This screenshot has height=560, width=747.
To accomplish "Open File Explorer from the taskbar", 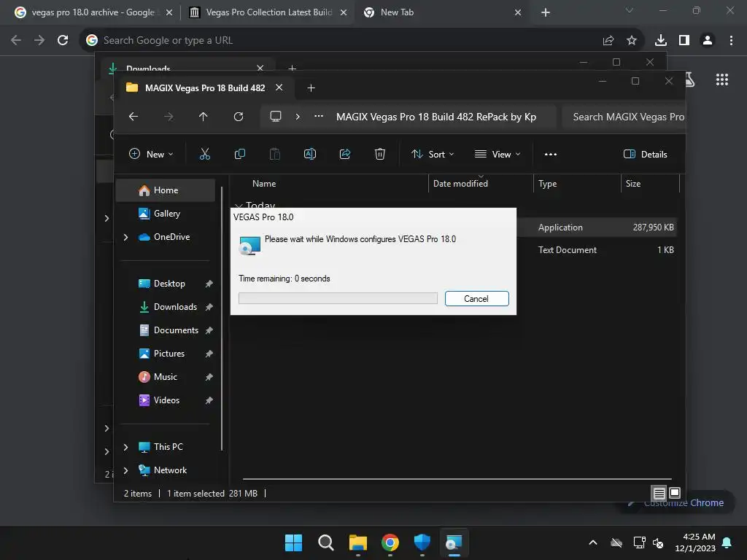I will coord(358,542).
